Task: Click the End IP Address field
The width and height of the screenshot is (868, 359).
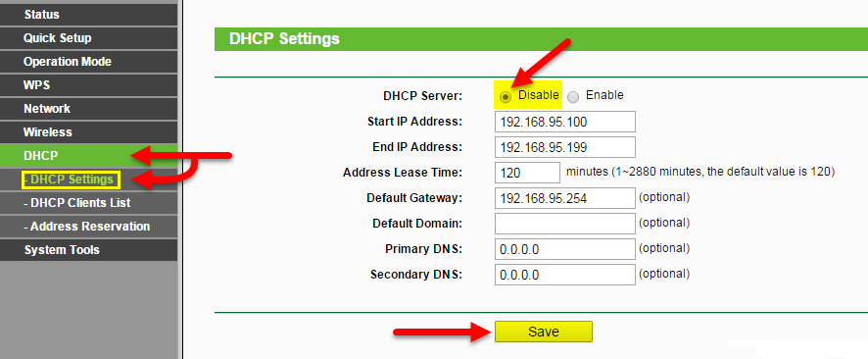Action: point(565,147)
